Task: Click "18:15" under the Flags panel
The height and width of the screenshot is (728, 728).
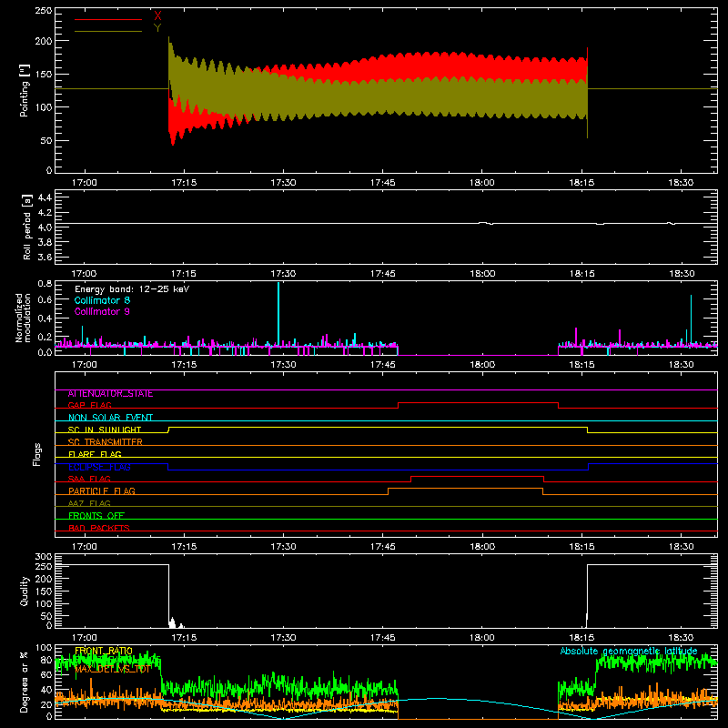Action: [x=581, y=547]
